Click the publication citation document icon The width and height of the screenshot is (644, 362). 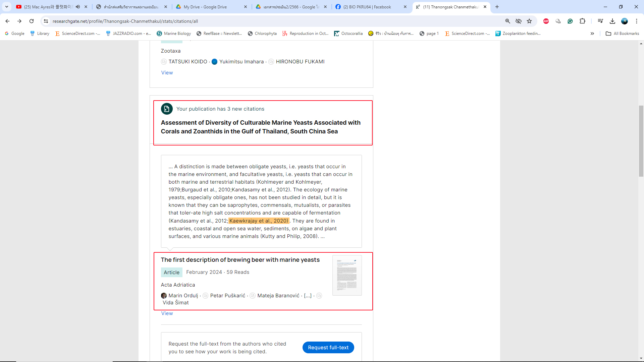[167, 109]
